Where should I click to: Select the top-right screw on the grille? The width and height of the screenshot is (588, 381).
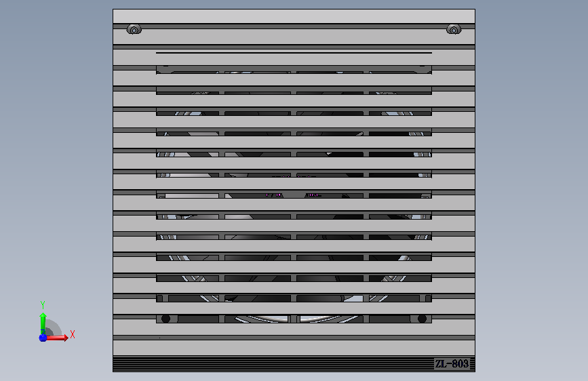(454, 29)
